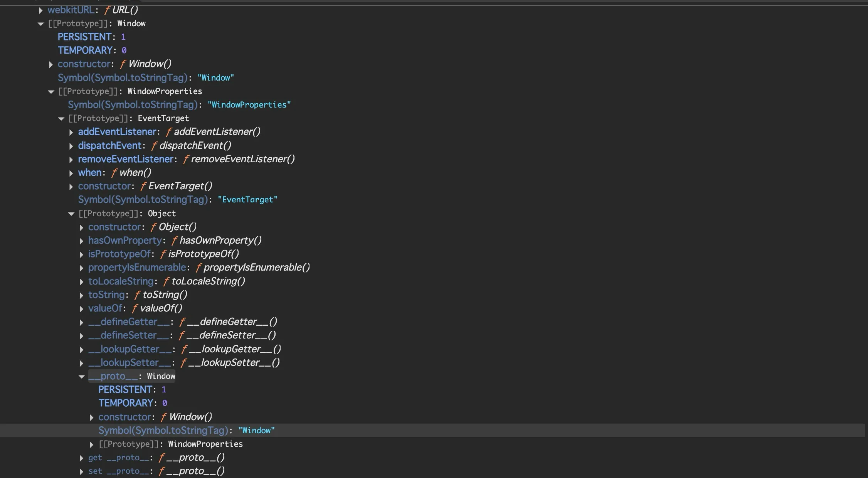Expand the hasOwnProperty function arrow
Screen dimensions: 868x478
[x=81, y=241]
